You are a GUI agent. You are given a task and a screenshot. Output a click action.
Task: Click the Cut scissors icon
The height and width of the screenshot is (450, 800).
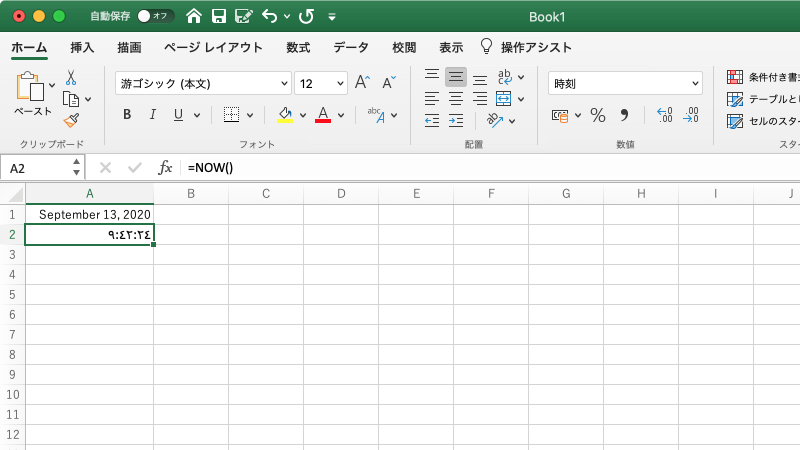(x=71, y=78)
